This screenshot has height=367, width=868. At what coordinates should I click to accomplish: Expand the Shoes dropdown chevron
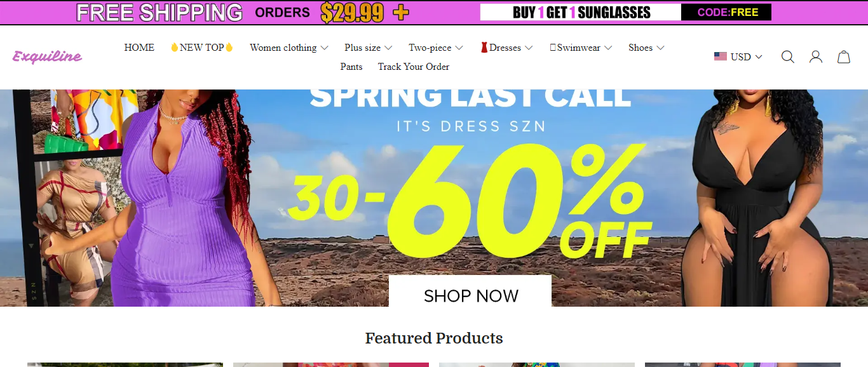pos(660,48)
